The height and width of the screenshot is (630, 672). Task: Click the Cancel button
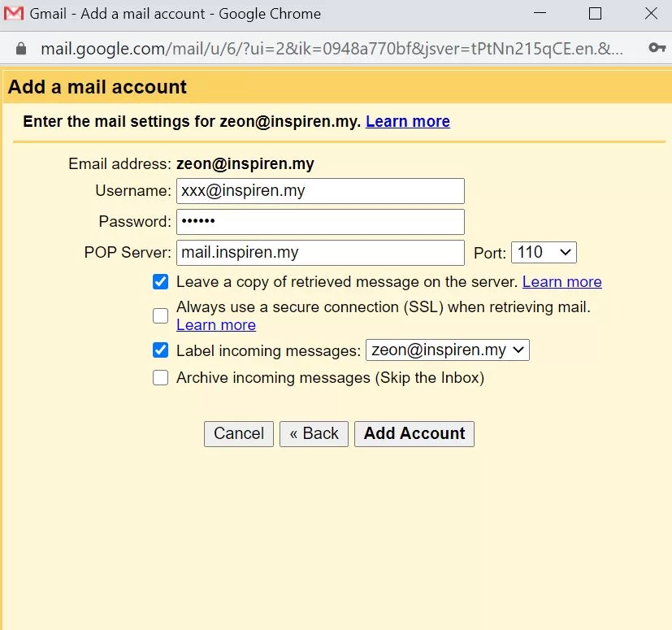pyautogui.click(x=239, y=433)
